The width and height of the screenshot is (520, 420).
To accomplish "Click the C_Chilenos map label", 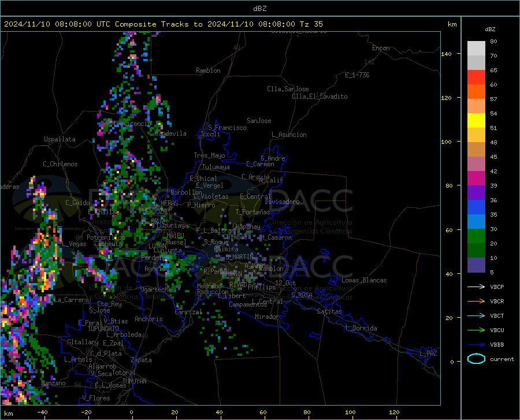I will pyautogui.click(x=60, y=164).
